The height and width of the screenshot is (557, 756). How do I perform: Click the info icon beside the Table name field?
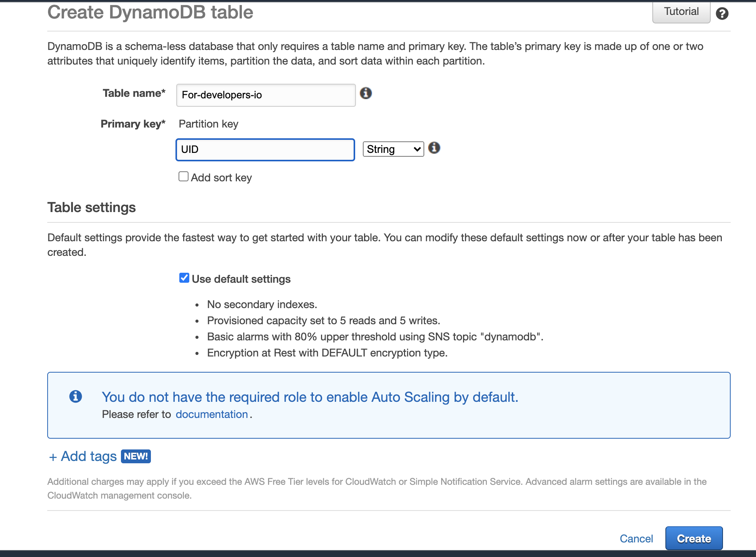coord(366,93)
